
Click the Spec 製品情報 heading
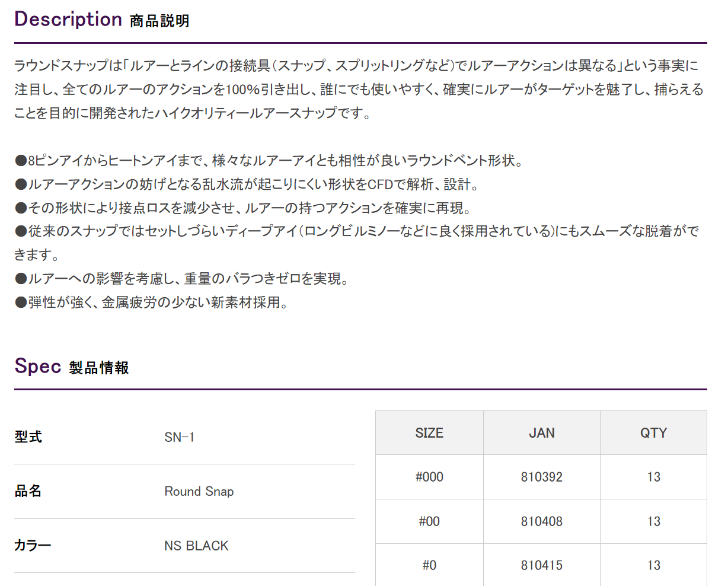(71, 367)
